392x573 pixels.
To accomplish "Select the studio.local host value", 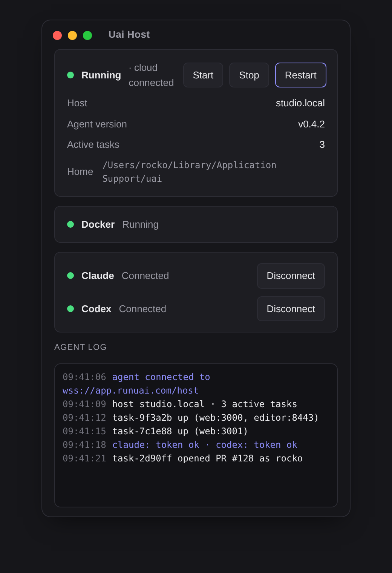I will tap(300, 103).
